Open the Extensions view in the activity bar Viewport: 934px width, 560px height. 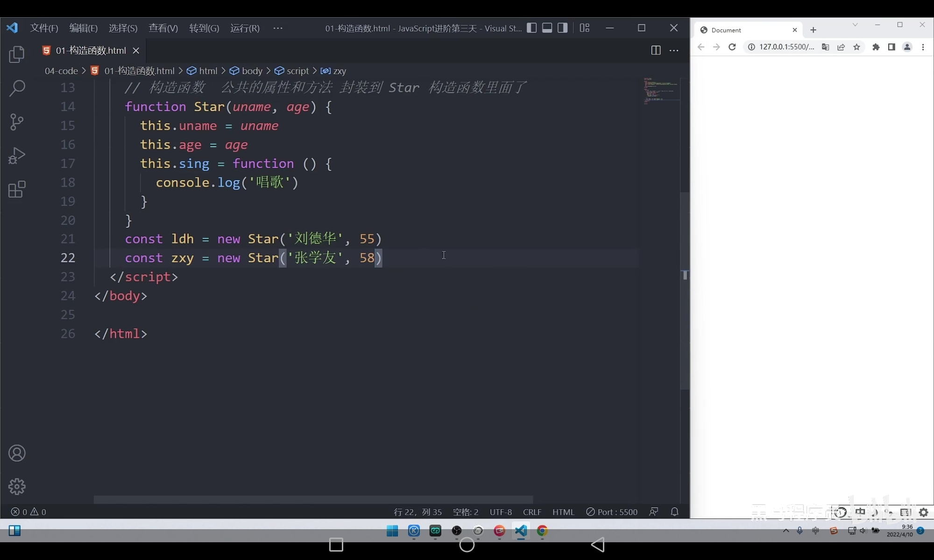[17, 189]
